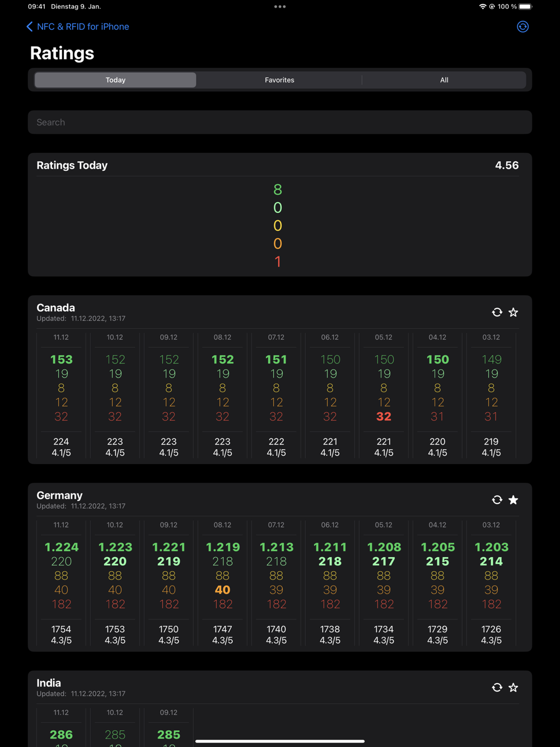Tap Germany 08.12 bold orange 40
The height and width of the screenshot is (747, 560).
222,590
